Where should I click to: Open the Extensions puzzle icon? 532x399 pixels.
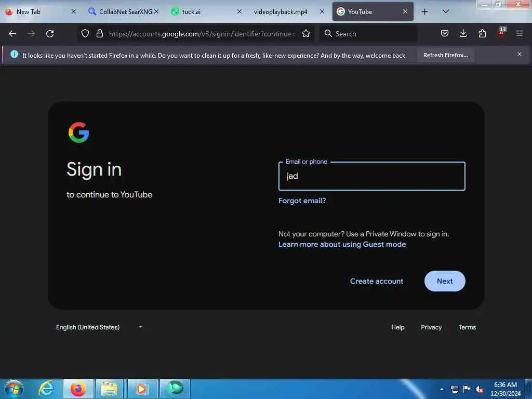[x=482, y=33]
